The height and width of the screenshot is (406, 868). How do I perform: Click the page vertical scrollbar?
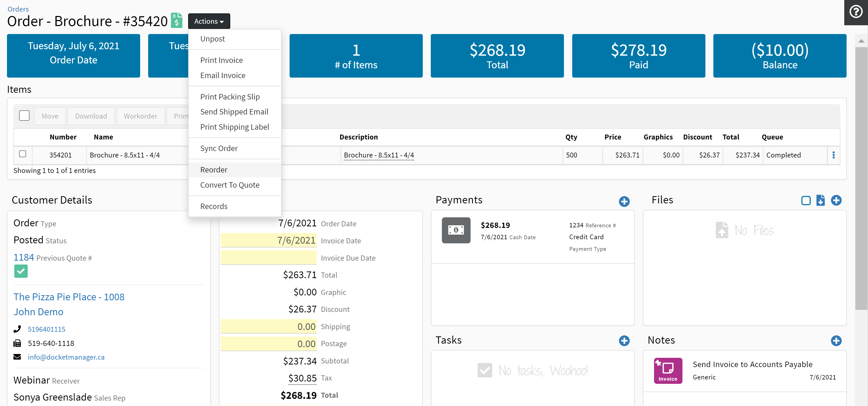tap(861, 178)
